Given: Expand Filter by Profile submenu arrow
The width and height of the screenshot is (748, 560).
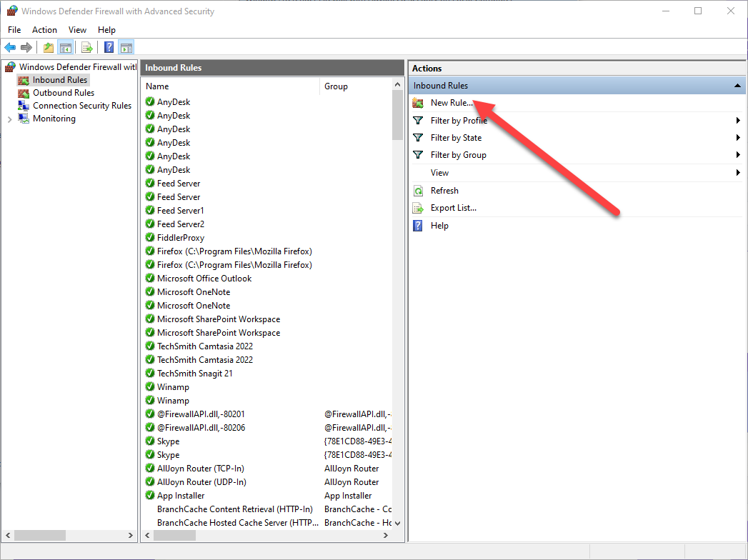Looking at the screenshot, I should click(737, 121).
